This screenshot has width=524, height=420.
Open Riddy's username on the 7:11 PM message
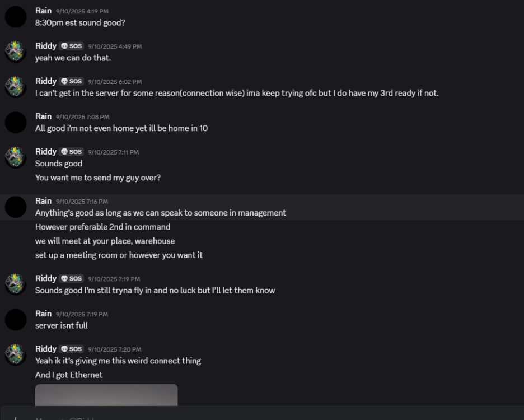coord(46,152)
